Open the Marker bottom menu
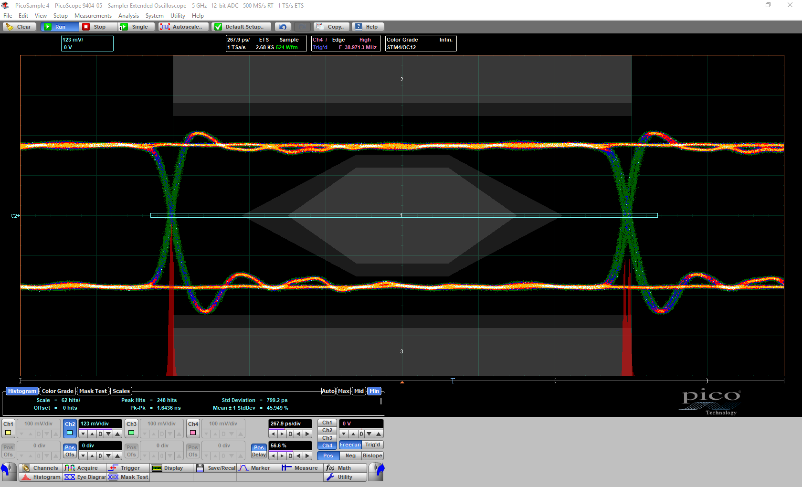The image size is (802, 487). click(258, 468)
